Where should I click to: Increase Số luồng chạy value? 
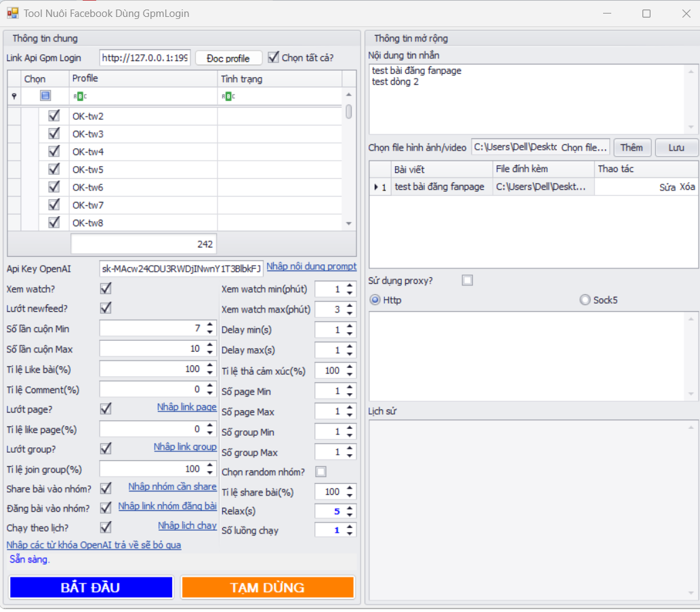(x=350, y=527)
